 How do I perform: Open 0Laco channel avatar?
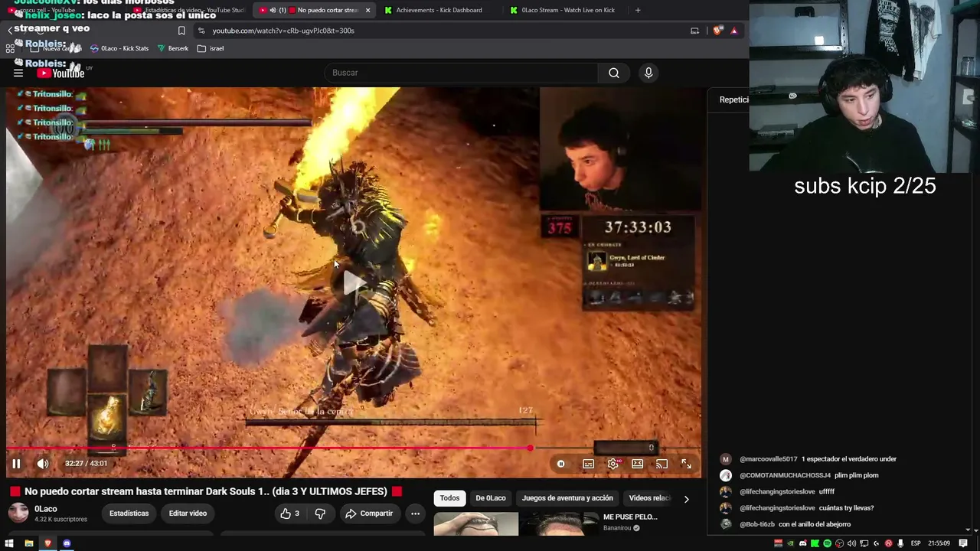18,513
